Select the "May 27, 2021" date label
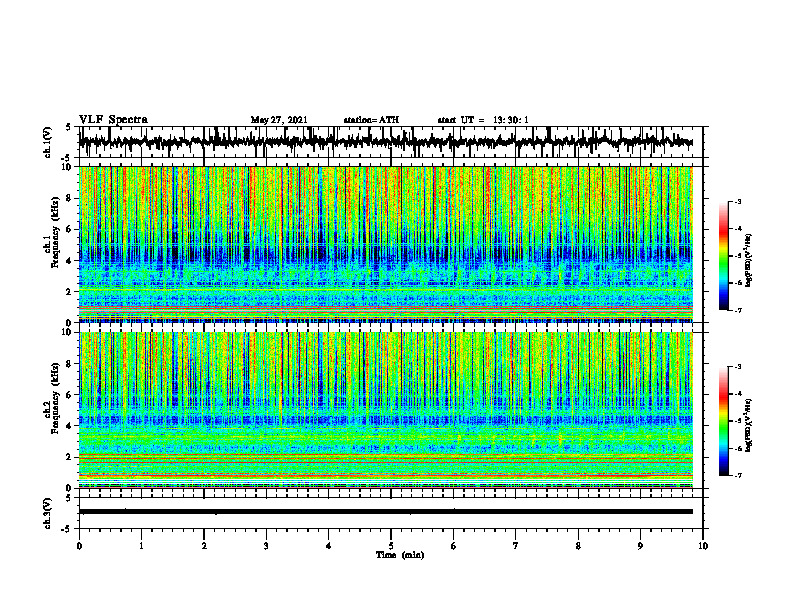Screen dimensions: 792x612 [279, 120]
